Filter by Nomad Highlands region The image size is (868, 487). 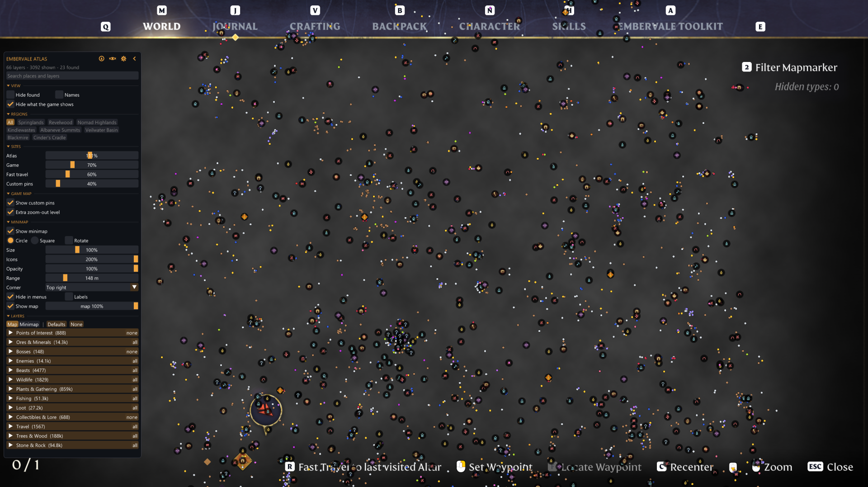(97, 123)
